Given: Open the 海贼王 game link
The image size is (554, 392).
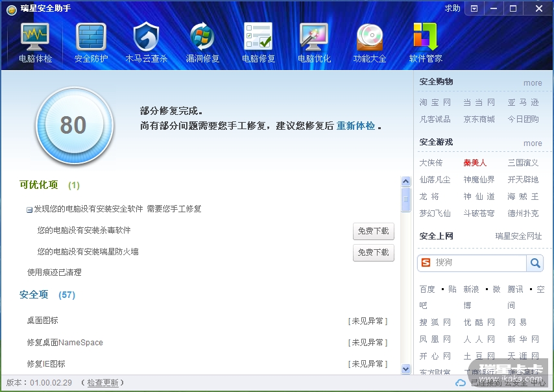Looking at the screenshot, I should [524, 197].
